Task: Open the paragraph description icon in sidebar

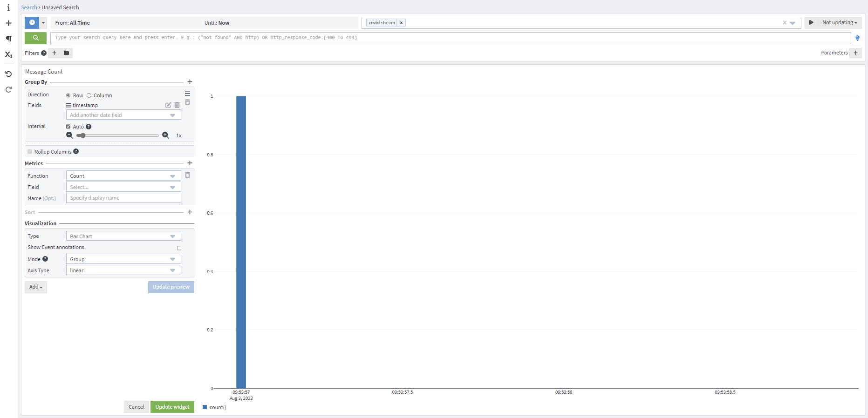Action: point(8,39)
